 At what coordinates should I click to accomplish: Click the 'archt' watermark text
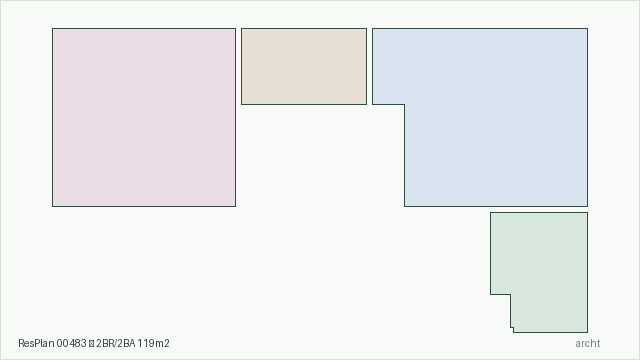(x=588, y=343)
